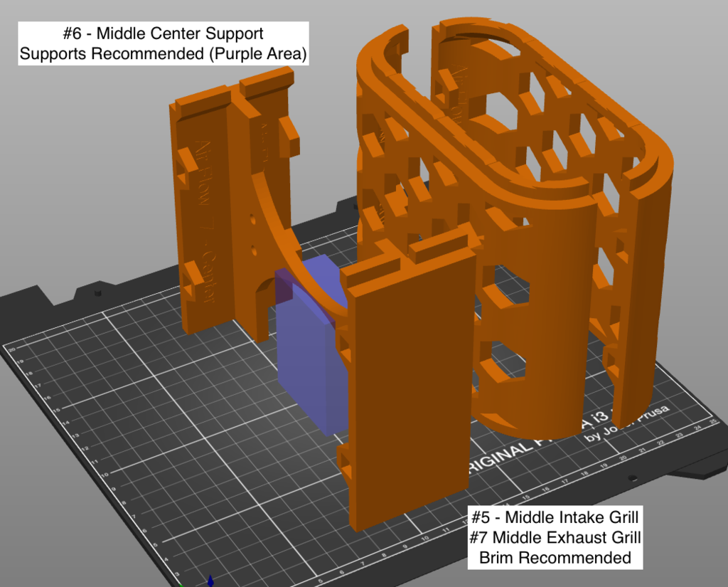Click the green axis arrow indicator
The image size is (728, 587).
click(180, 584)
